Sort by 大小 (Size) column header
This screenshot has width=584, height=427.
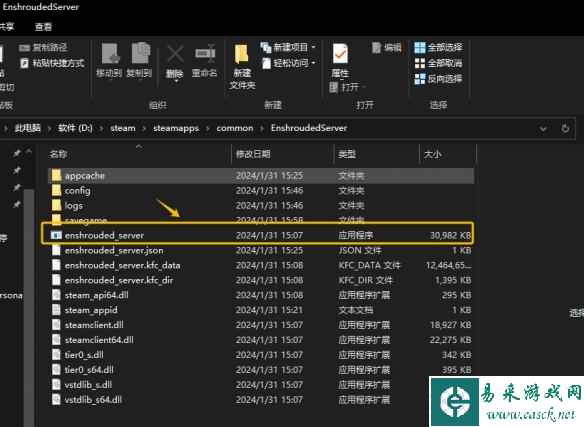432,154
